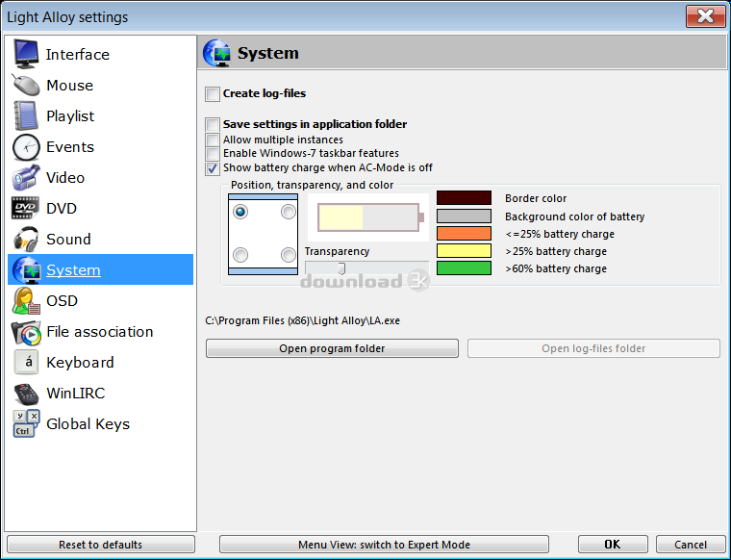731x560 pixels.
Task: Click Open program folder button
Action: coord(332,348)
